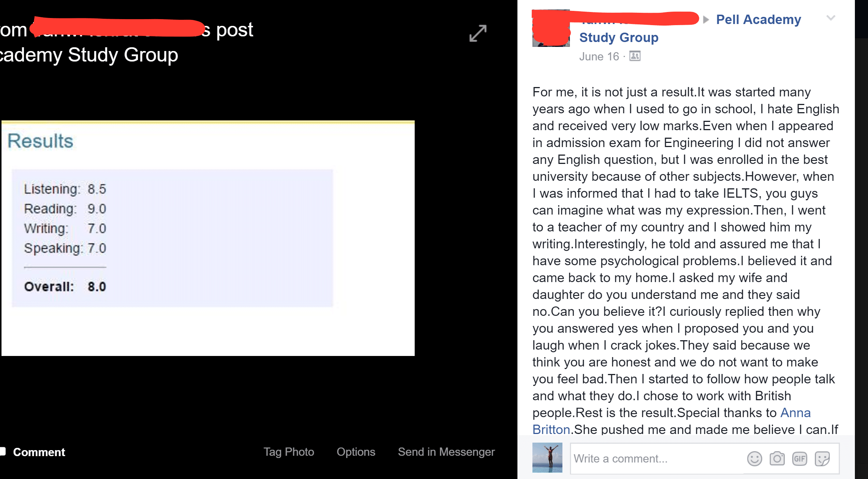Open the post options chevron menu

[831, 18]
